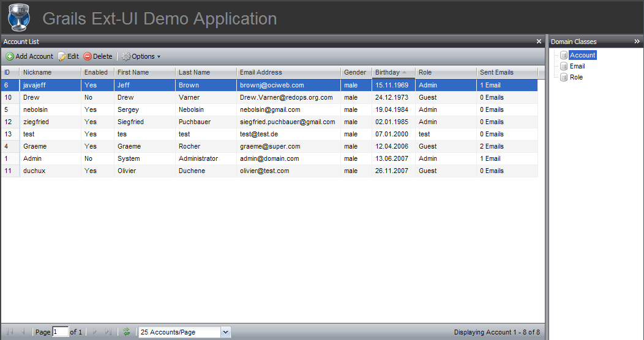This screenshot has width=644, height=340.
Task: Click the Delete account button
Action: tap(98, 56)
